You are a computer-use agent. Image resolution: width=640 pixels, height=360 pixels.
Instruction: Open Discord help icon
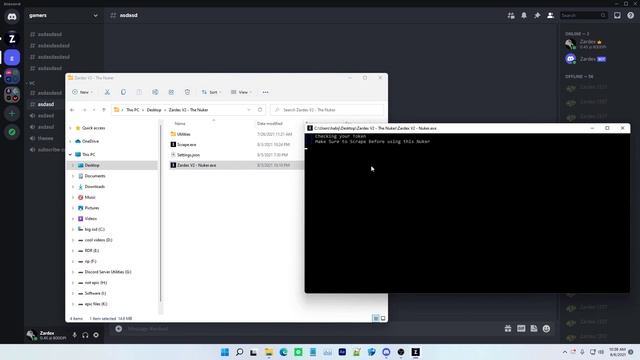click(631, 16)
